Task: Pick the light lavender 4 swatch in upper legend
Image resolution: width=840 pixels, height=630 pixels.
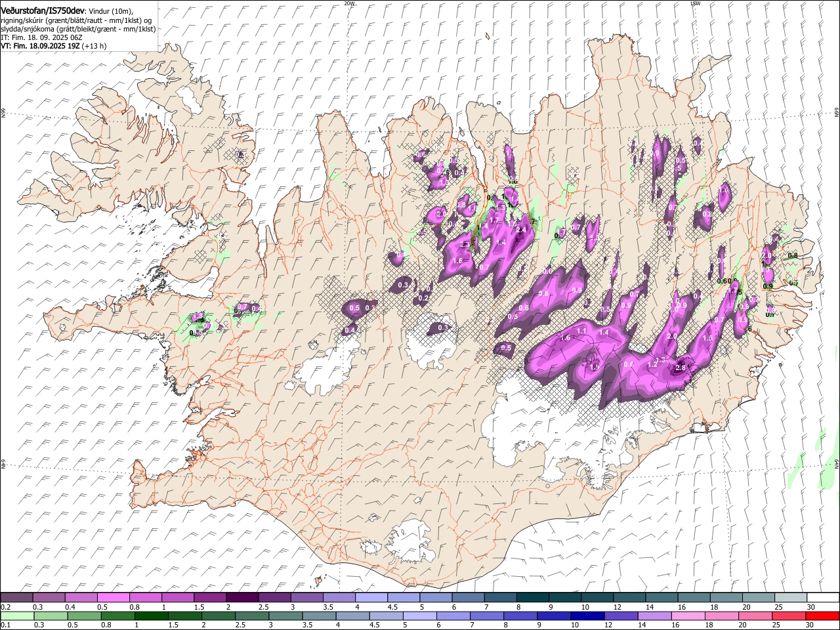Action: tap(371, 598)
